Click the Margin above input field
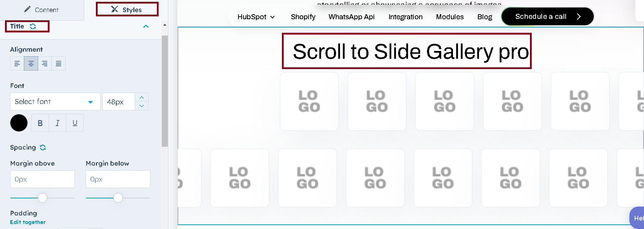 click(42, 179)
